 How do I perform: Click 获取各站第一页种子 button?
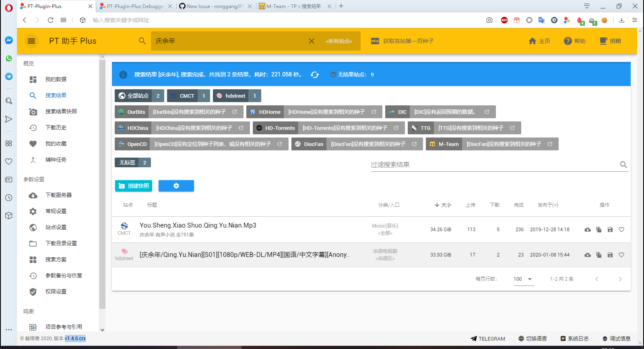pyautogui.click(x=402, y=41)
